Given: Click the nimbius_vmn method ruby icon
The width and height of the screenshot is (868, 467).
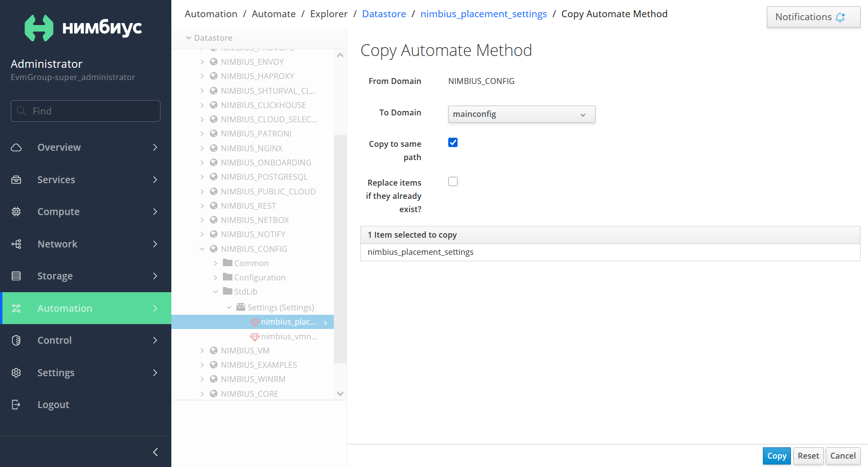Looking at the screenshot, I should coord(254,337).
